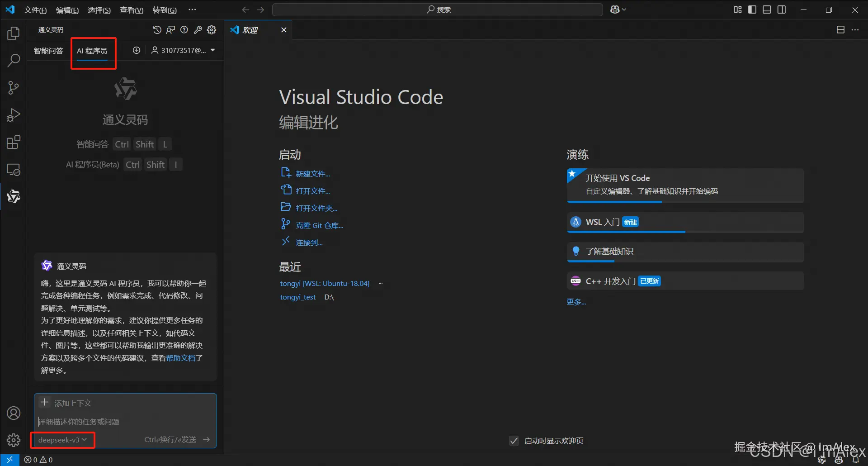Screen dimensions: 868x466
Task: Open the 310773517@ account dropdown
Action: click(183, 50)
